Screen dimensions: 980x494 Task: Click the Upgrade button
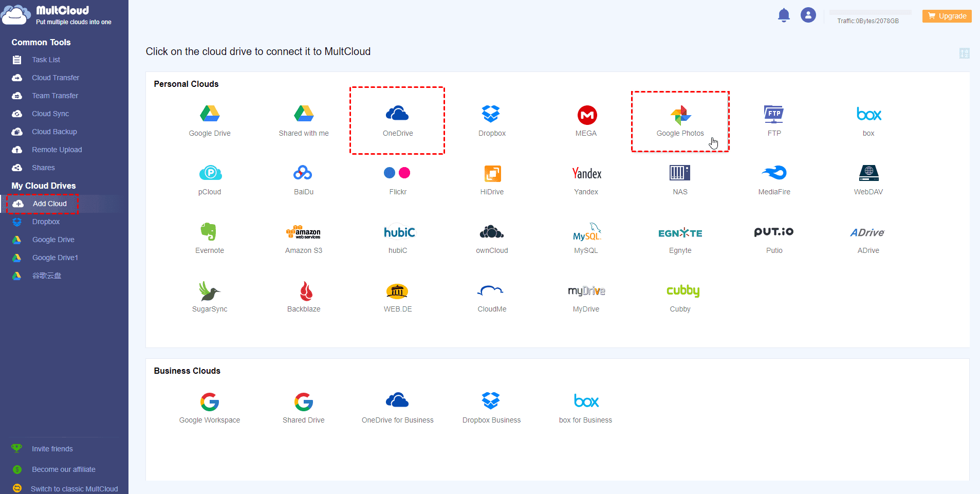(947, 16)
